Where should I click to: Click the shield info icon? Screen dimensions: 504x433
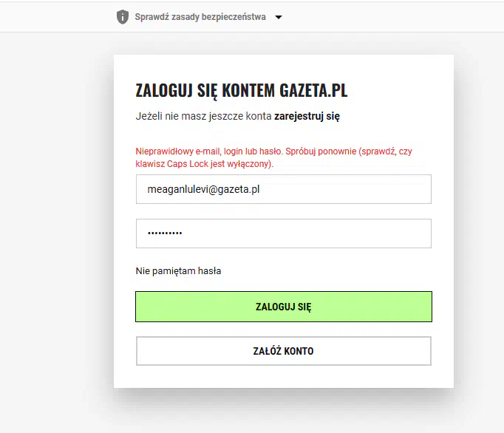tap(123, 17)
